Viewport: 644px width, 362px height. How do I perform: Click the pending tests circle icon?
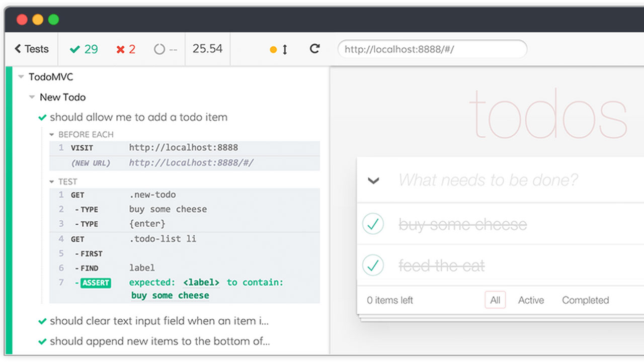[159, 49]
